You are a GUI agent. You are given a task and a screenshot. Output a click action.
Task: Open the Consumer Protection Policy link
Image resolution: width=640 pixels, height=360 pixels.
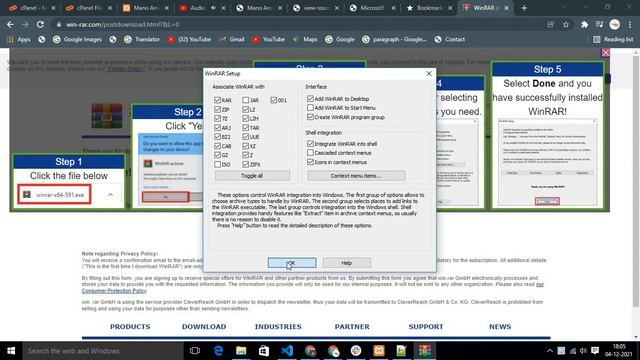(x=114, y=291)
